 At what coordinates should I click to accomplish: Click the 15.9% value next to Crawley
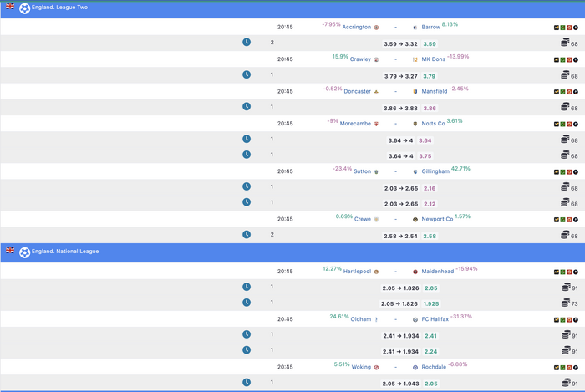point(340,56)
